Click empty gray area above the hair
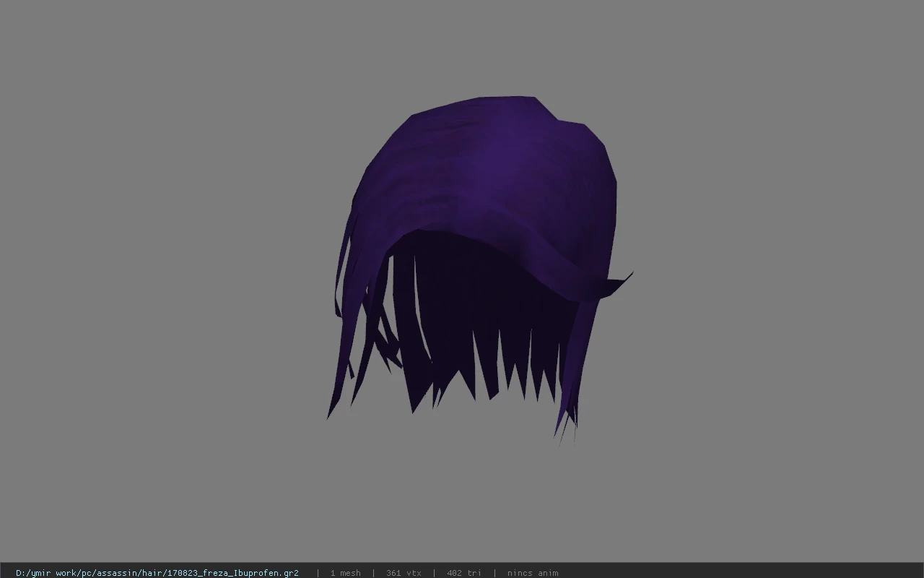The image size is (924, 578). tap(476, 47)
